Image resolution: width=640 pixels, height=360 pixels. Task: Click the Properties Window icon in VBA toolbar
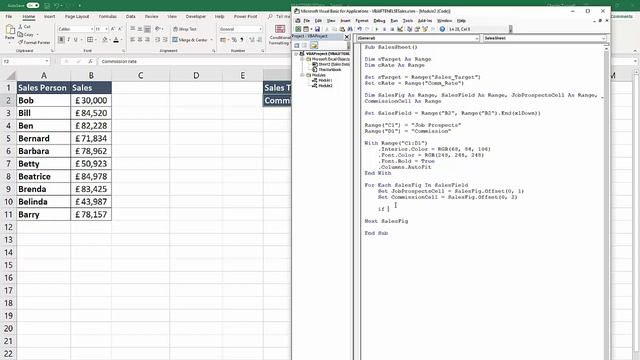(x=417, y=29)
